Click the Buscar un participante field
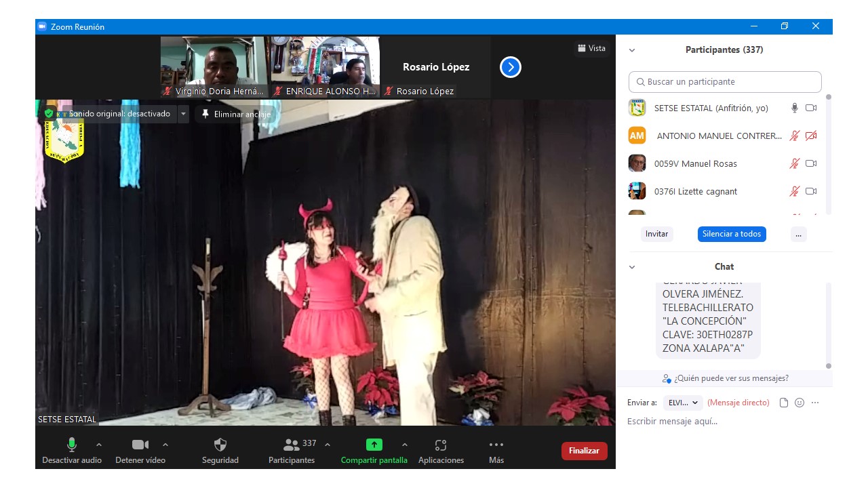 tap(725, 82)
